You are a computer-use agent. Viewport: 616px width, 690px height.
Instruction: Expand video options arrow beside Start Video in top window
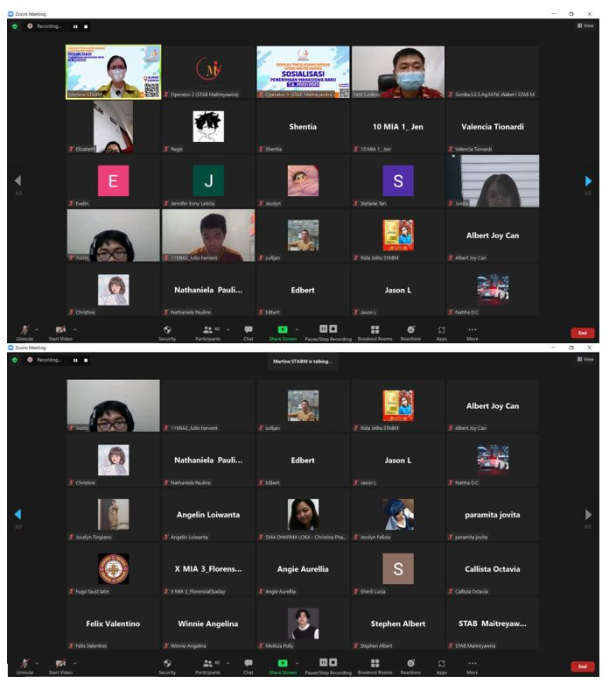(74, 329)
